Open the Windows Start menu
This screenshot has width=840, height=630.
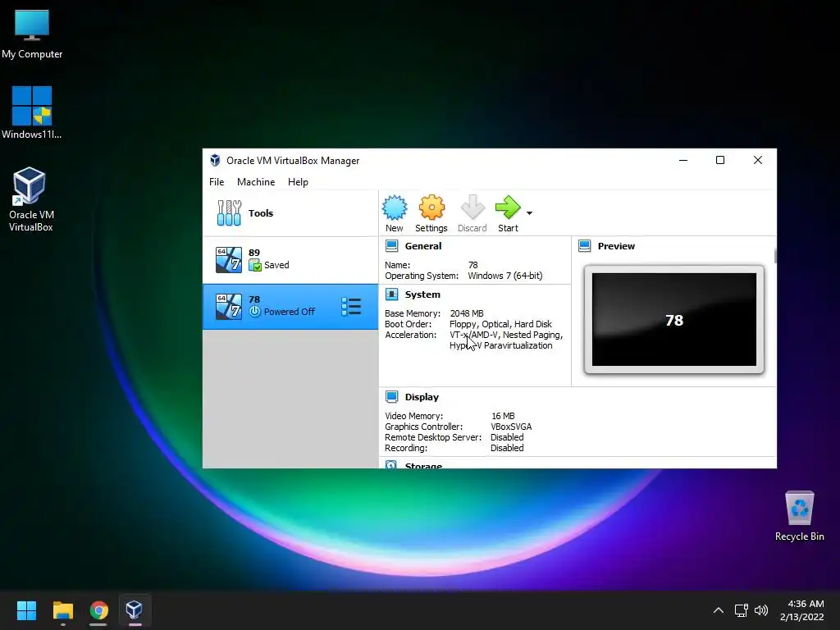pyautogui.click(x=26, y=610)
